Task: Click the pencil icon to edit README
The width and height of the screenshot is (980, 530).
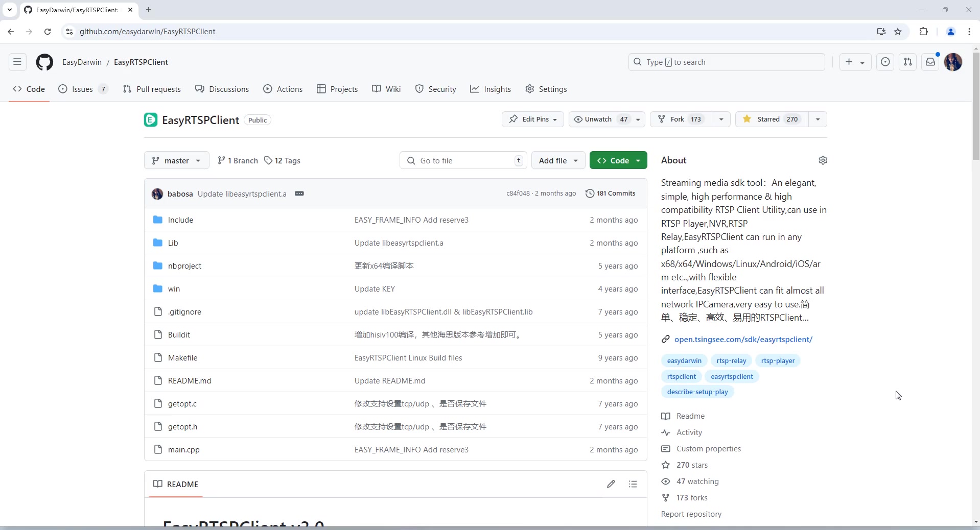Action: (611, 484)
